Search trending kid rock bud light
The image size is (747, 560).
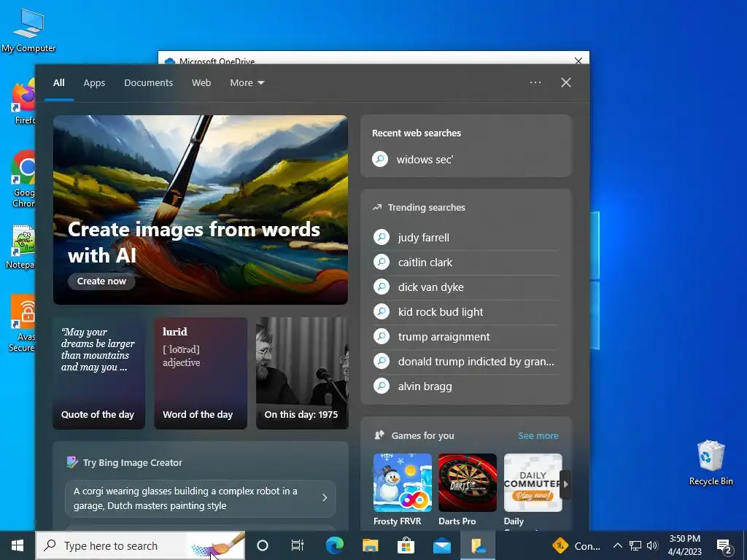click(466, 312)
